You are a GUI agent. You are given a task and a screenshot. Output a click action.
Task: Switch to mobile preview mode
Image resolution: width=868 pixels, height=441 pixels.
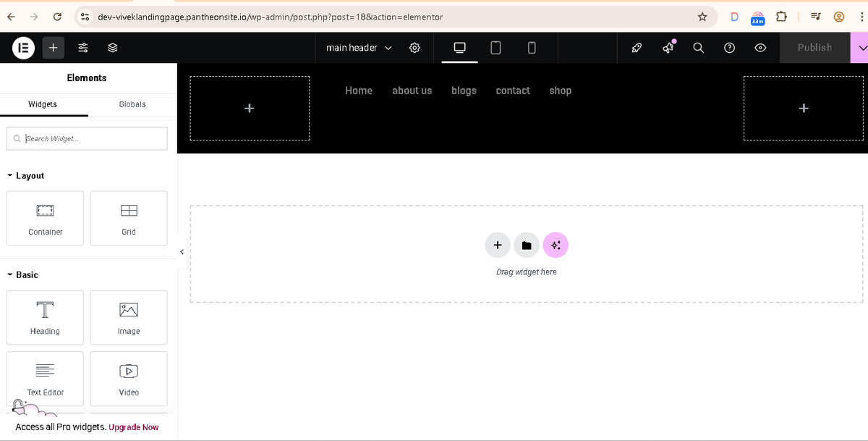point(532,48)
